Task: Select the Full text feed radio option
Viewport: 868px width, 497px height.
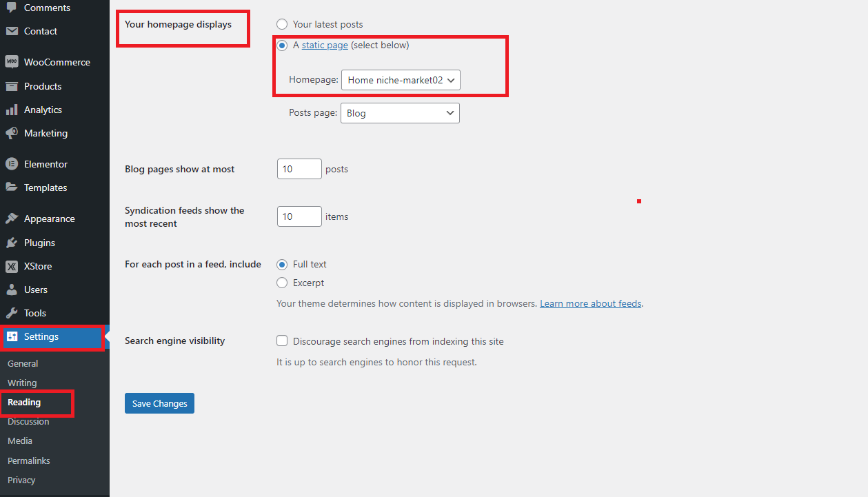Action: coord(282,264)
